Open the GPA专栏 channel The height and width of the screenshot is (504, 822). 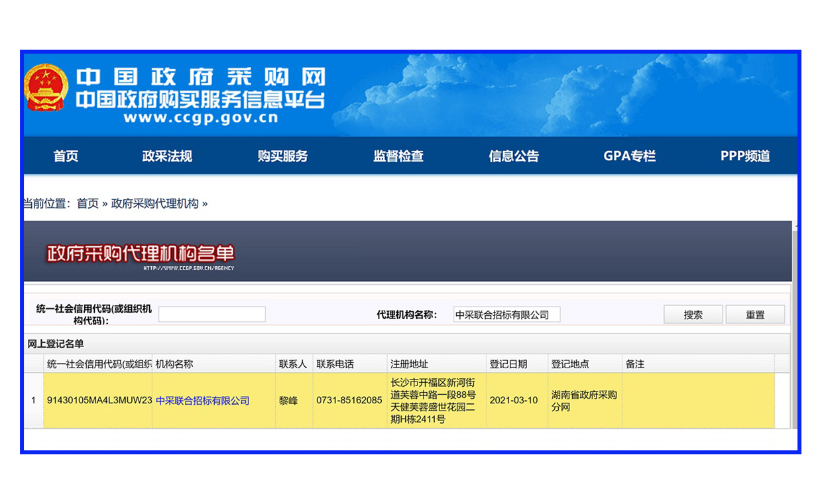tap(628, 156)
